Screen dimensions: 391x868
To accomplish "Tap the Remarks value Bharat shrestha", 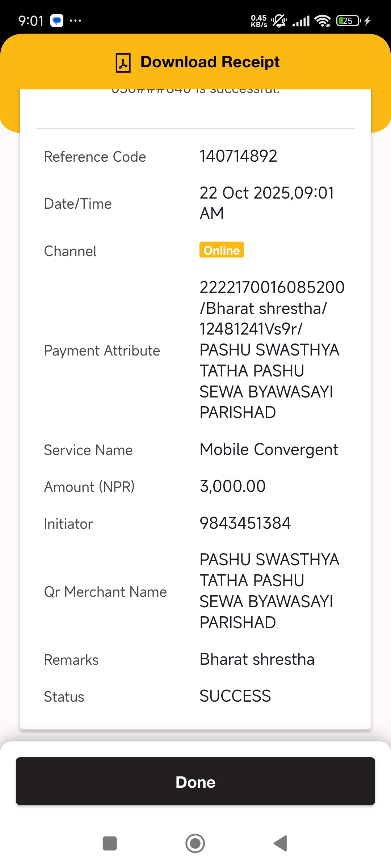I will [x=257, y=659].
